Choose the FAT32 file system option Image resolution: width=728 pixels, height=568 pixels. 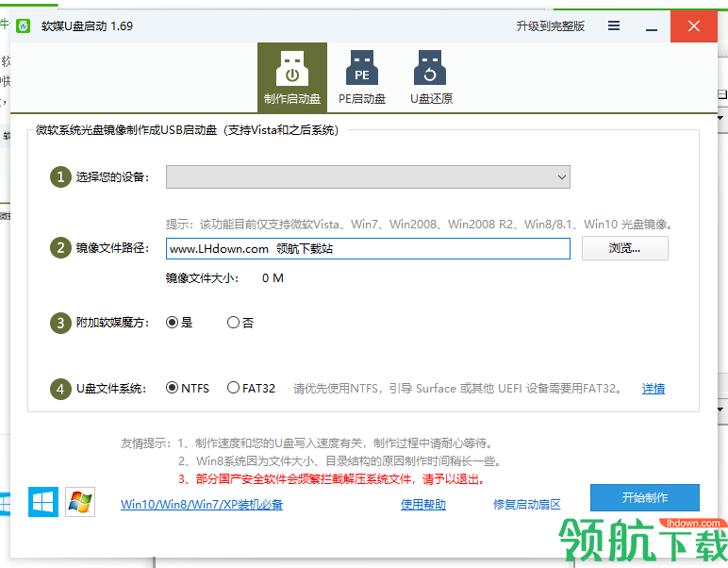[x=251, y=388]
